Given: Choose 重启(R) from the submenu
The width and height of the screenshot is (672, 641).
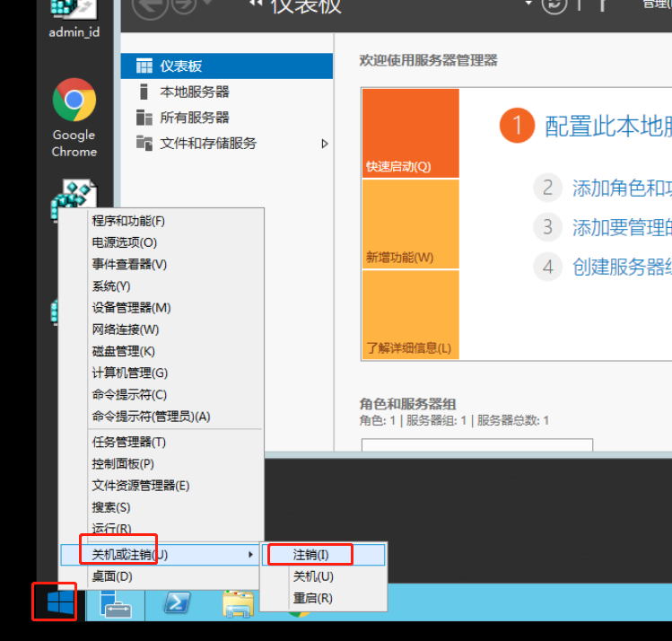Looking at the screenshot, I should [312, 598].
